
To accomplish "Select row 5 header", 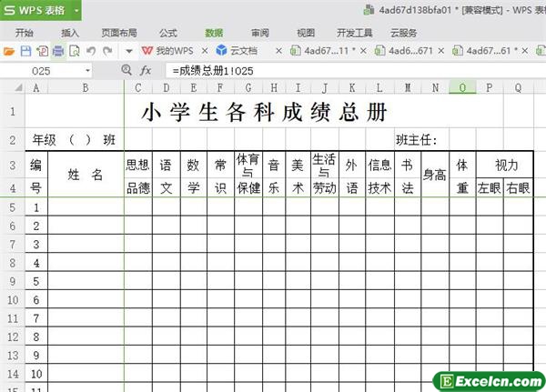I will click(12, 207).
